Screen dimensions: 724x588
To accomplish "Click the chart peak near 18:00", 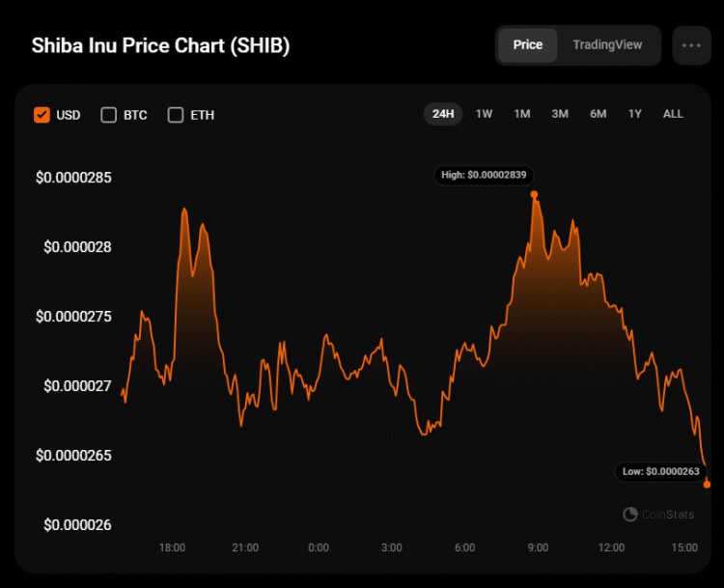I will pyautogui.click(x=184, y=210).
